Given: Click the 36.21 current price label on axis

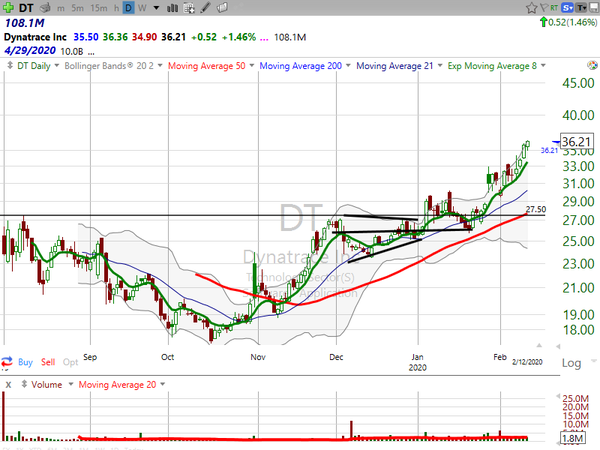Looking at the screenshot, I should coord(577,142).
